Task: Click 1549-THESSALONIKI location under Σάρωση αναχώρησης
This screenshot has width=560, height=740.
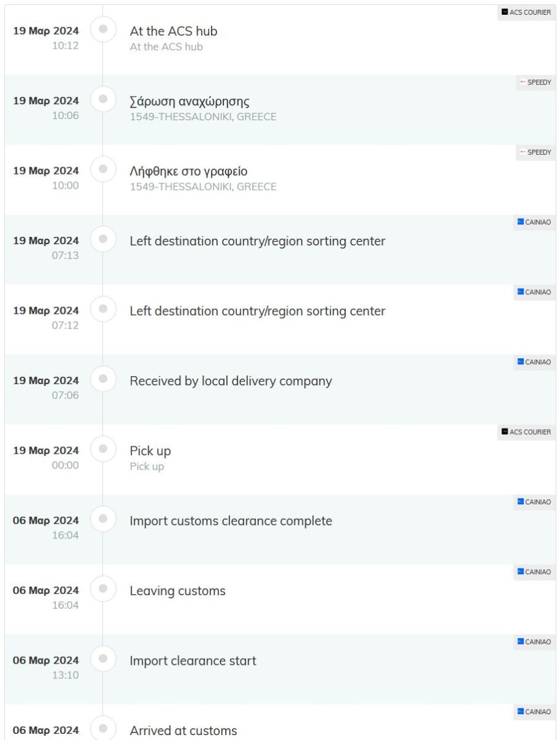Action: 203,117
